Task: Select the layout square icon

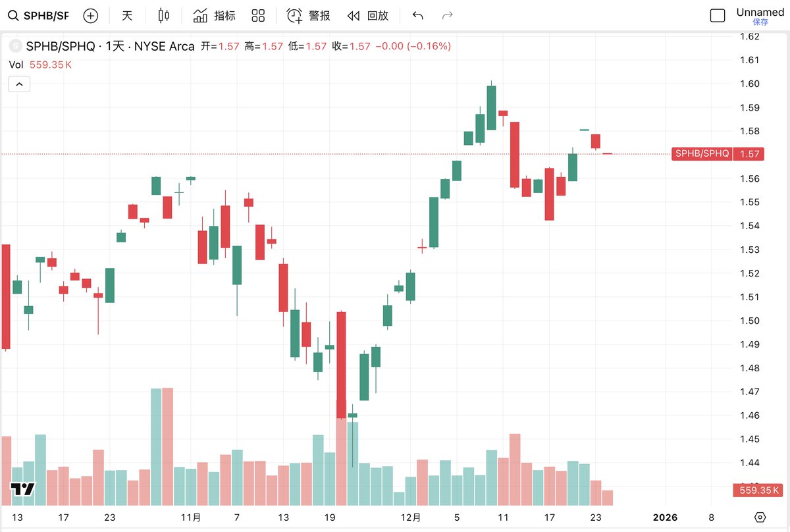Action: (717, 16)
